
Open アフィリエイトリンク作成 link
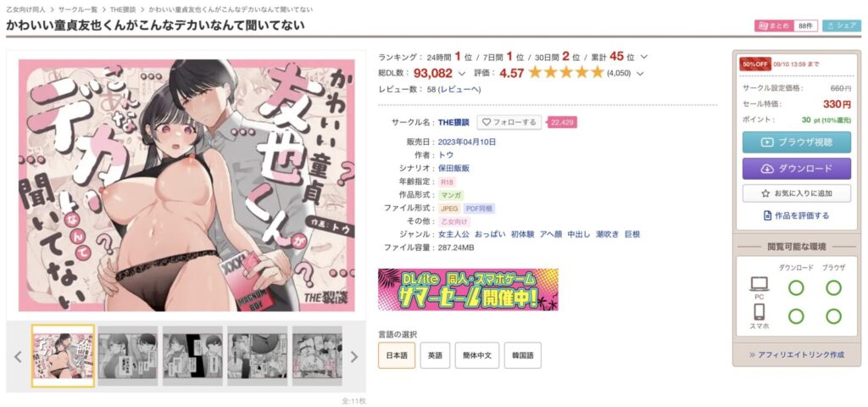[x=797, y=354]
